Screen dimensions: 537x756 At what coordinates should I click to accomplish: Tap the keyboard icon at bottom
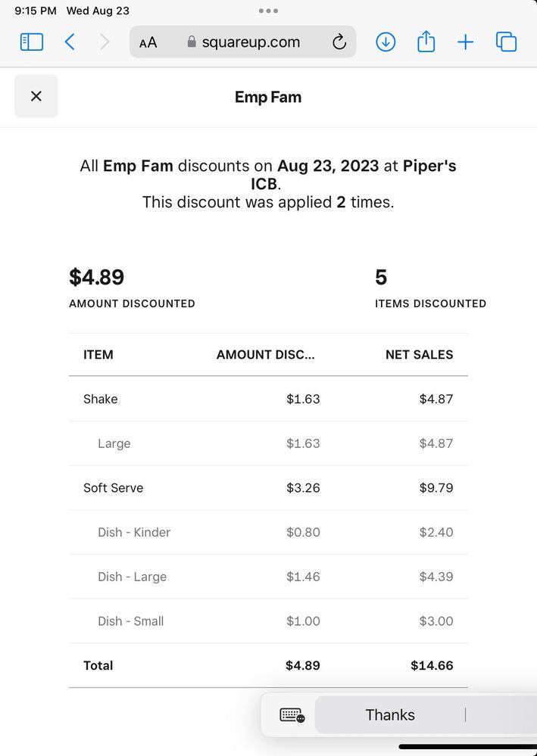(x=292, y=714)
